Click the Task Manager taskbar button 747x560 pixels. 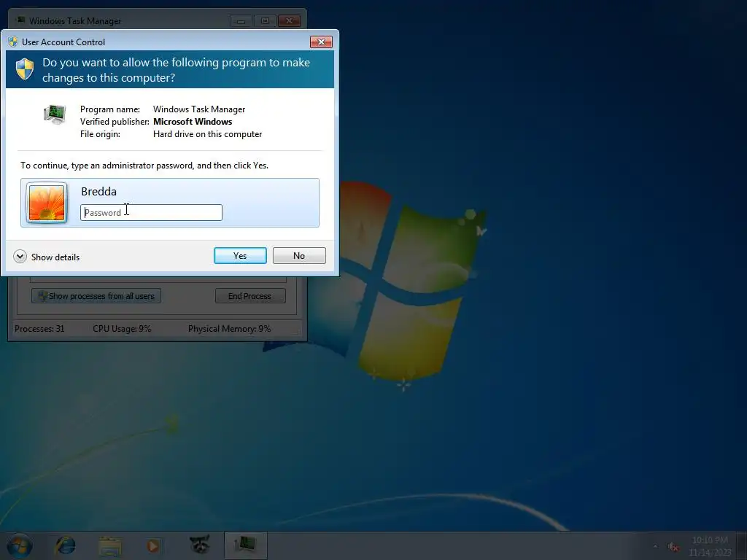(x=245, y=545)
